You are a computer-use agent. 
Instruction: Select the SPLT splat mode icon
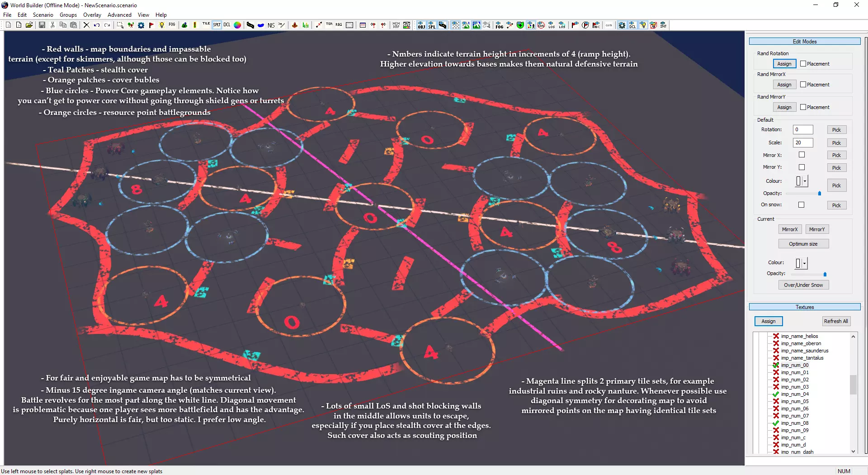217,25
